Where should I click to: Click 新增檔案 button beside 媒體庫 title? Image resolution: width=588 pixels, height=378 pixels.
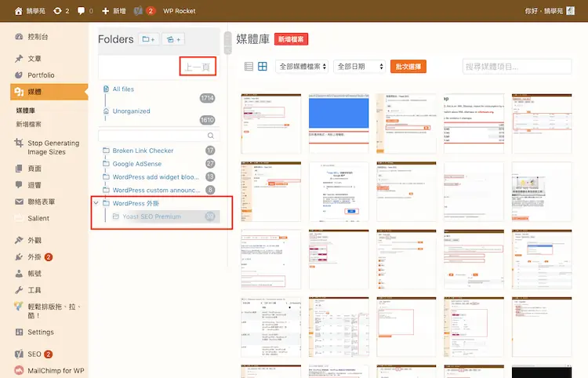(291, 39)
